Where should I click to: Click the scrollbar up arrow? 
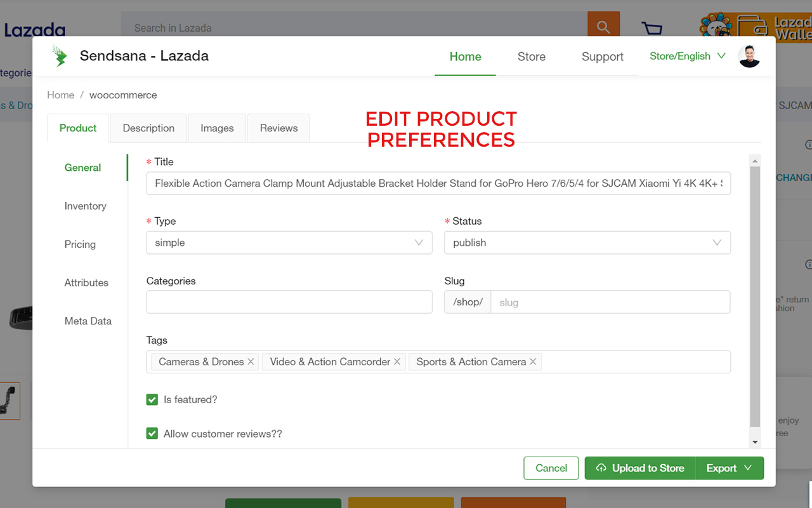coord(755,160)
